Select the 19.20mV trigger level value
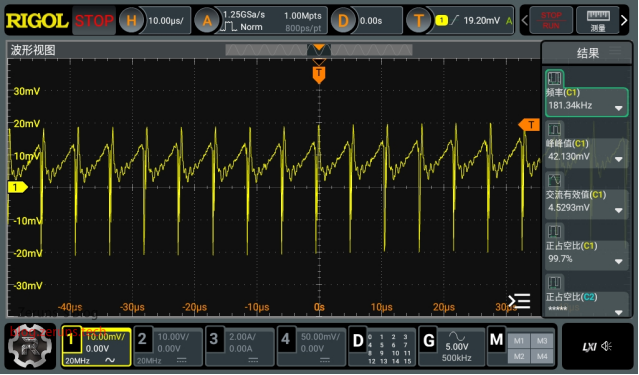Viewport: 639px width, 375px height. [x=481, y=20]
